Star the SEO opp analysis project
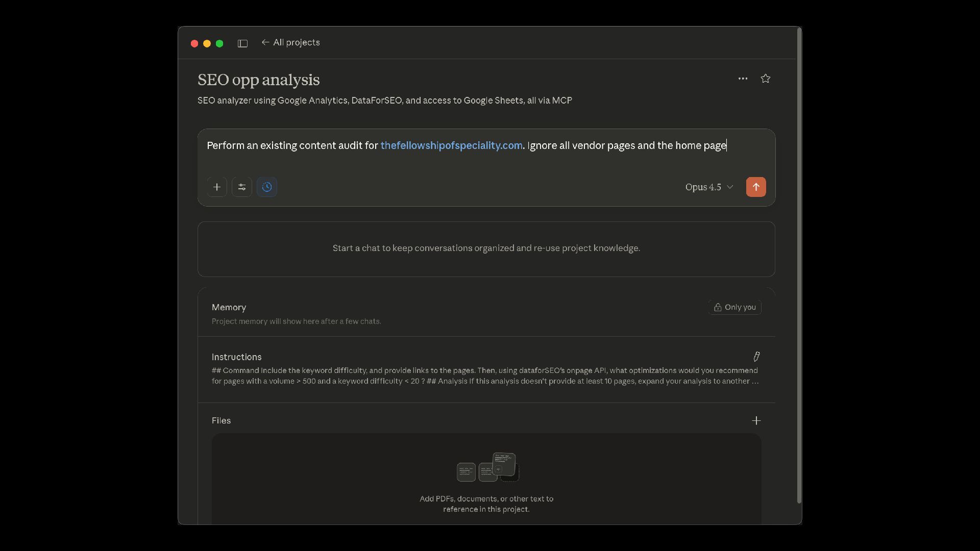This screenshot has width=980, height=551. (x=765, y=79)
